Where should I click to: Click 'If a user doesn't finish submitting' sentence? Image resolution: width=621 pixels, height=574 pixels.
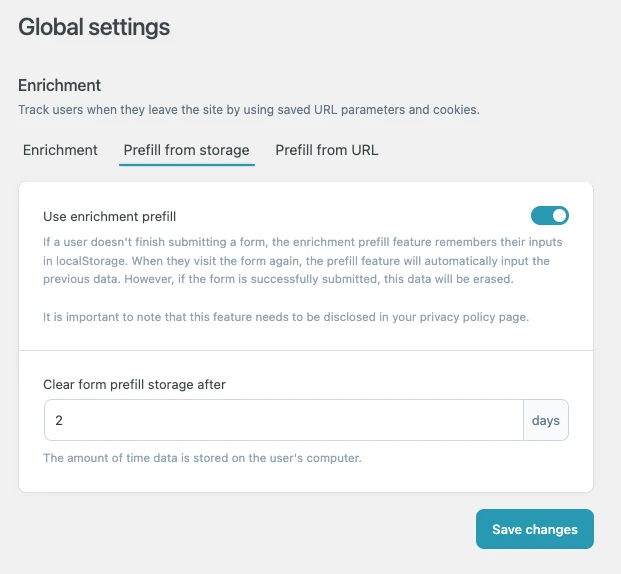(150, 241)
